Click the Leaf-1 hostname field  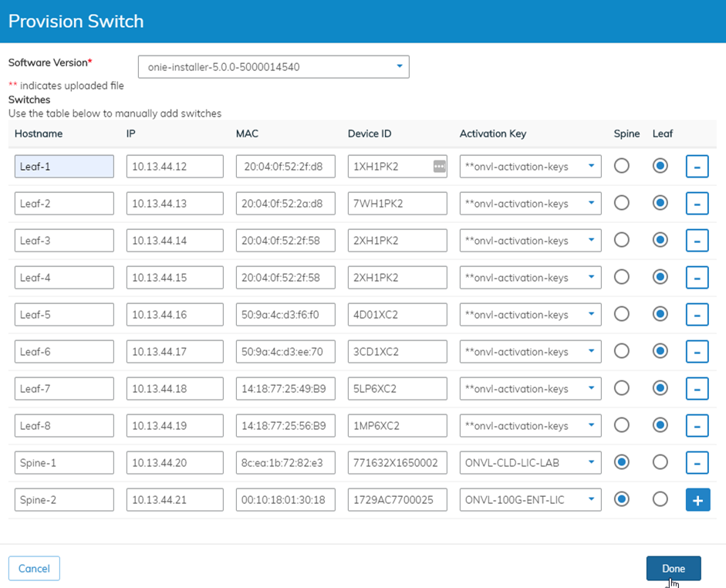64,166
